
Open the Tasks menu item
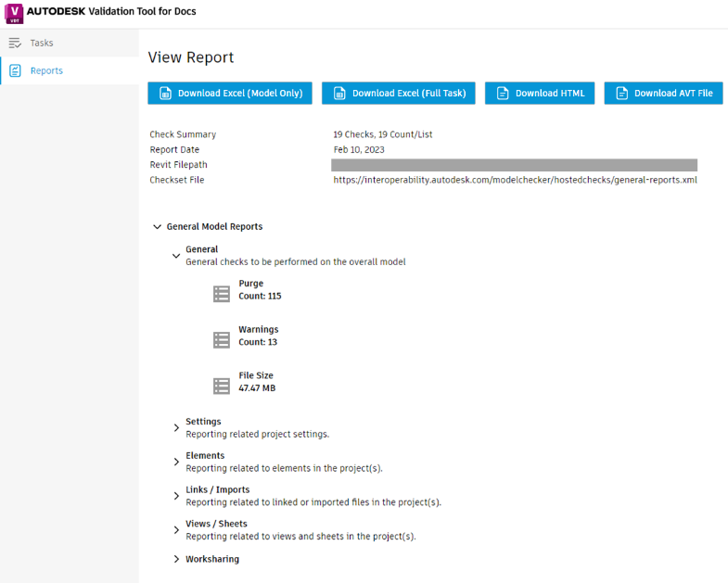(70, 43)
